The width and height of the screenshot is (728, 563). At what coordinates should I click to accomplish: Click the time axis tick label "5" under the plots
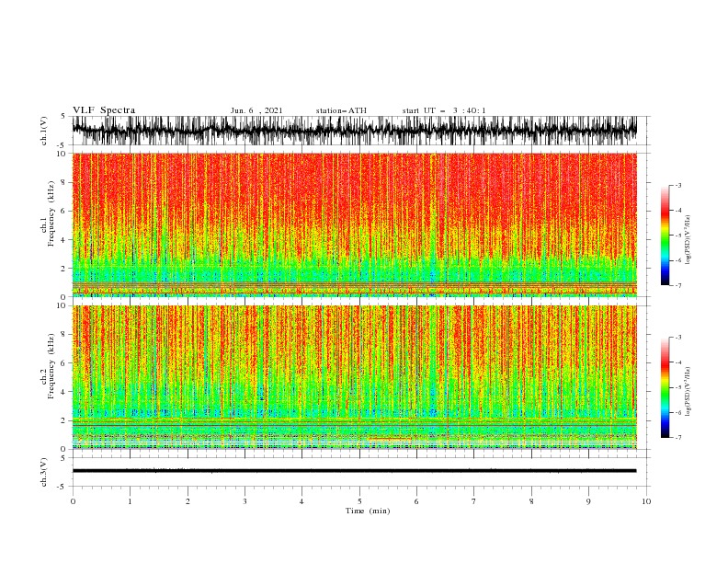(x=359, y=501)
